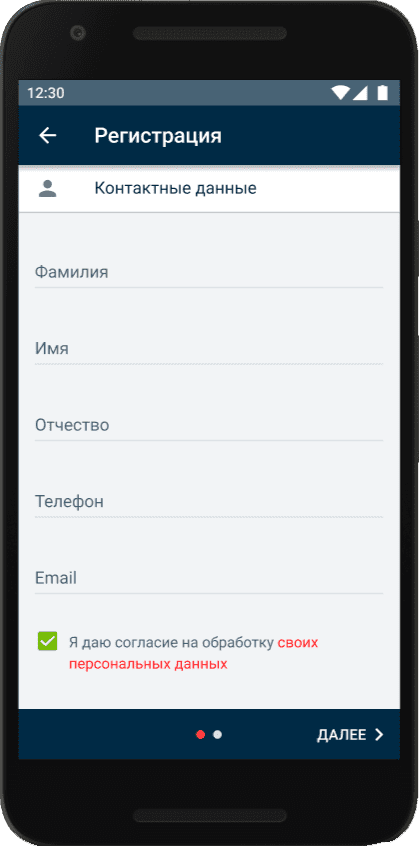
Task: Open the своих персональных данных link
Action: click(x=194, y=653)
